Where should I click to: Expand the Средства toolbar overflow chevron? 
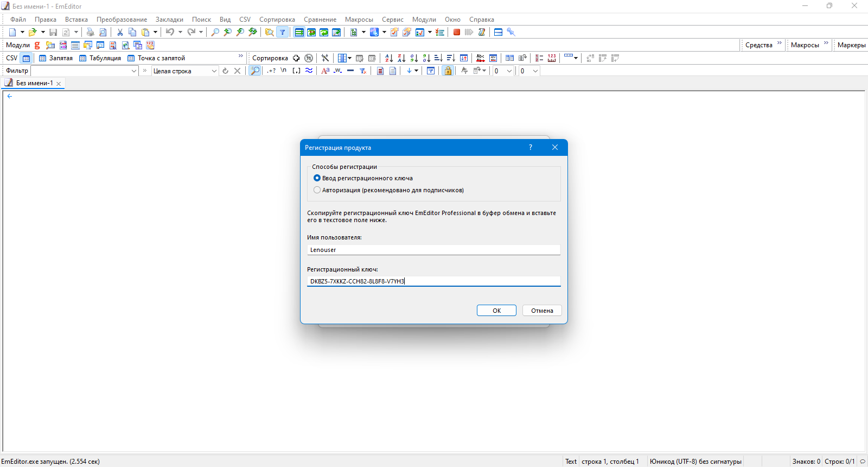coord(780,43)
